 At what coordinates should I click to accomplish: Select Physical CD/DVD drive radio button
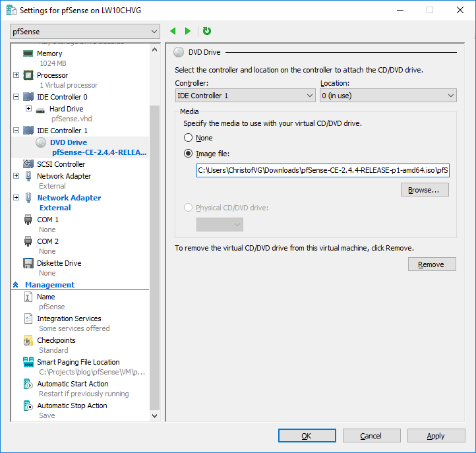188,208
